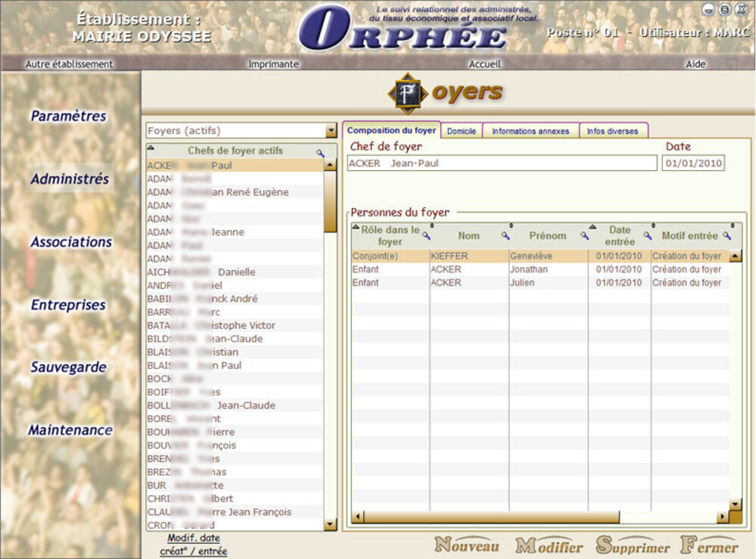Click the Modif. date créat° / entrée link
The height and width of the screenshot is (559, 756).
click(x=194, y=545)
